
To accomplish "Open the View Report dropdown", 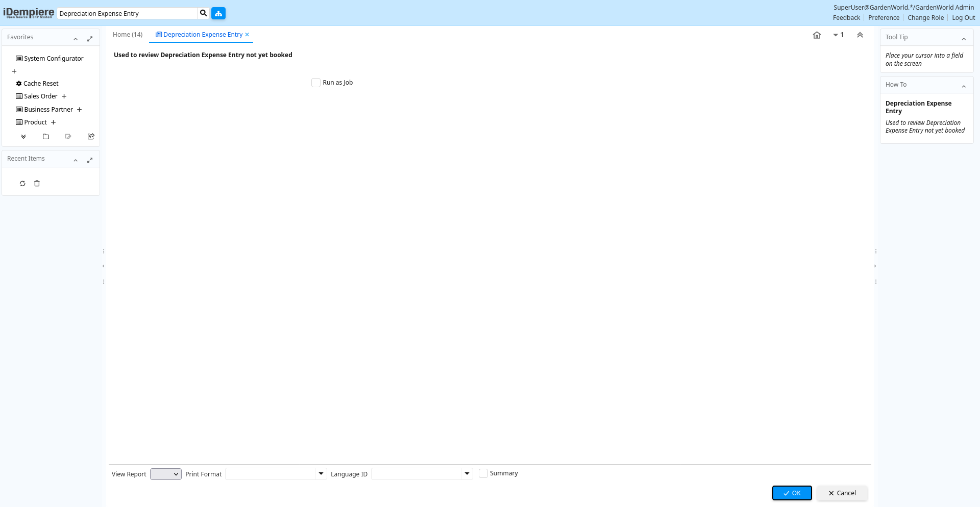I will [x=166, y=474].
